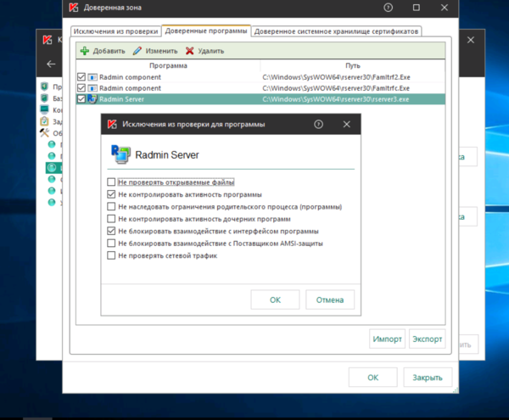Click the green plus Add icon
Image resolution: width=509 pixels, height=420 pixels.
pyautogui.click(x=85, y=51)
